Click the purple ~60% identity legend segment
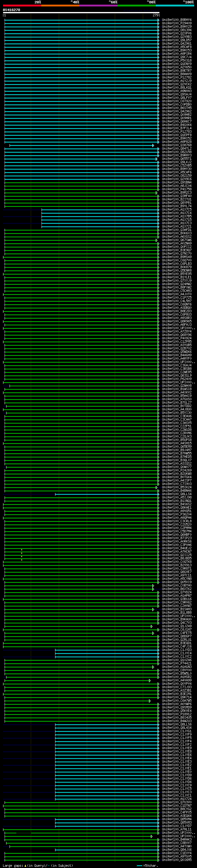Viewport: 197px width, 868px height. 99,6
